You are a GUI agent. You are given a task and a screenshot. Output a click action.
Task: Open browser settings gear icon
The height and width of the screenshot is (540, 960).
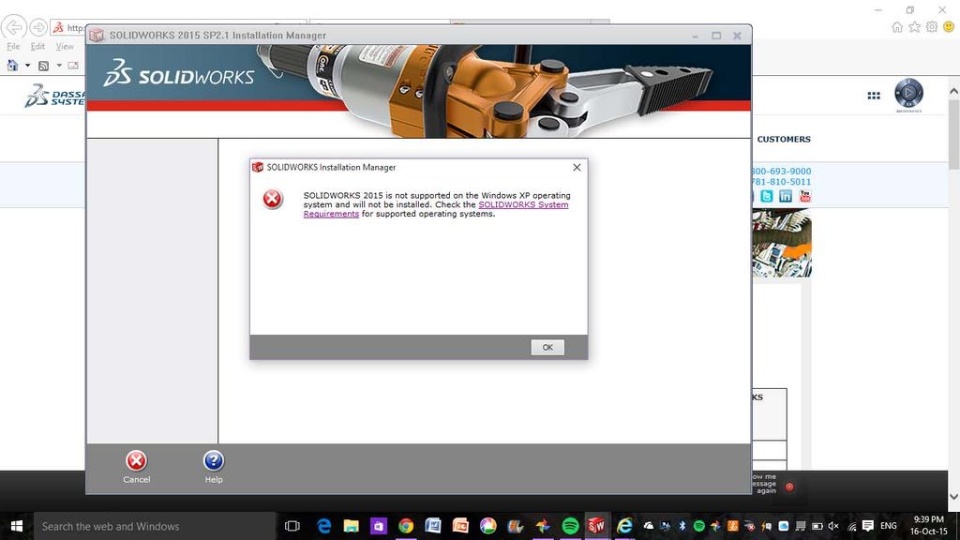tap(931, 27)
